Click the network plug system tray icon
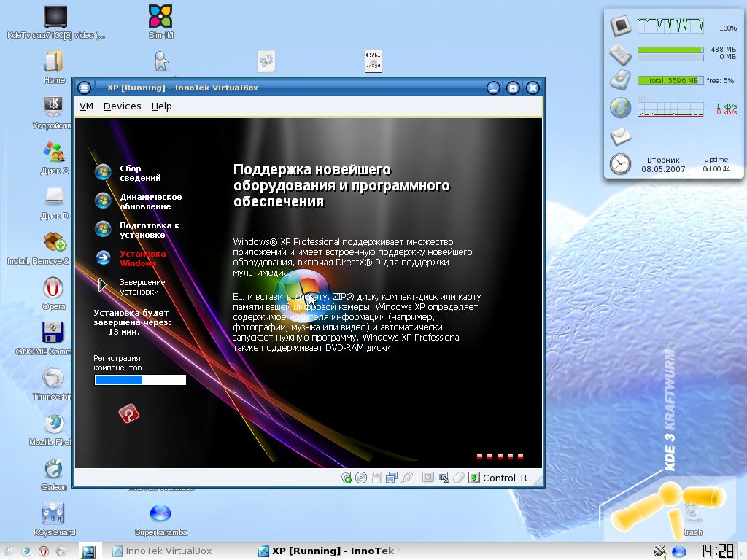The image size is (747, 560). point(659,551)
